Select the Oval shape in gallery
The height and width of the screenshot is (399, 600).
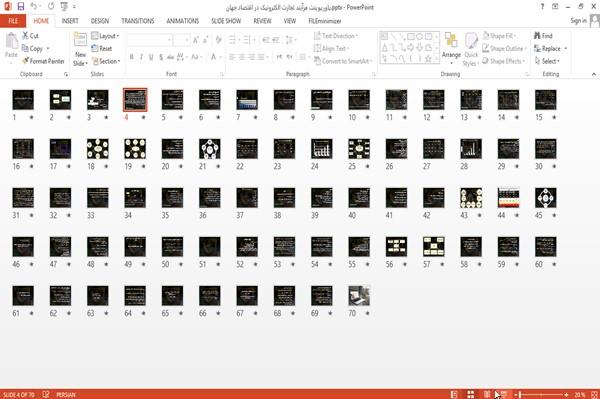pyautogui.click(x=419, y=37)
